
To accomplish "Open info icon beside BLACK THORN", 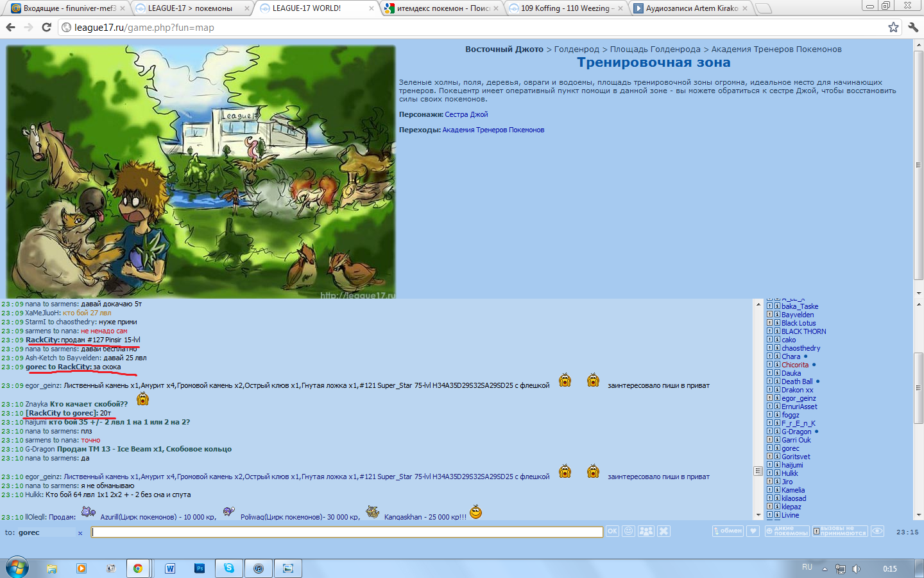I will [777, 331].
